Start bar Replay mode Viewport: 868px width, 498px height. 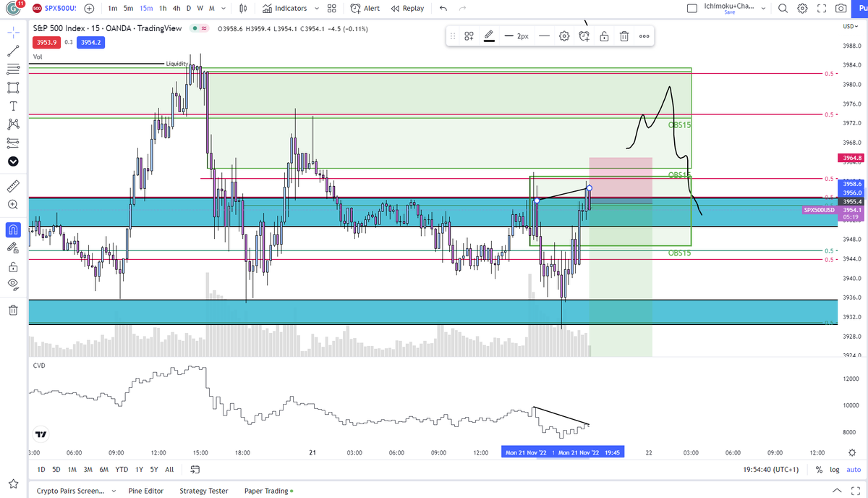coord(407,9)
